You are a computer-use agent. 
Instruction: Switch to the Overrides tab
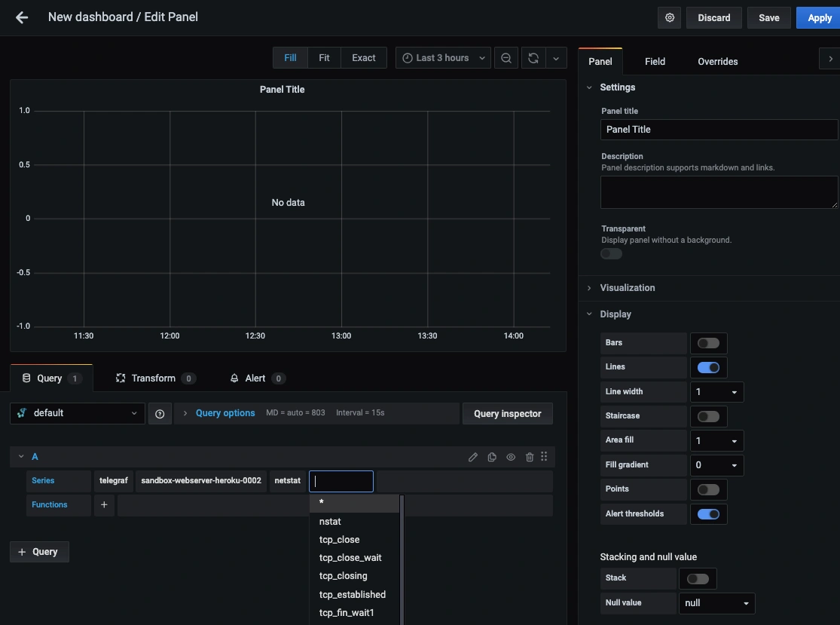[717, 62]
